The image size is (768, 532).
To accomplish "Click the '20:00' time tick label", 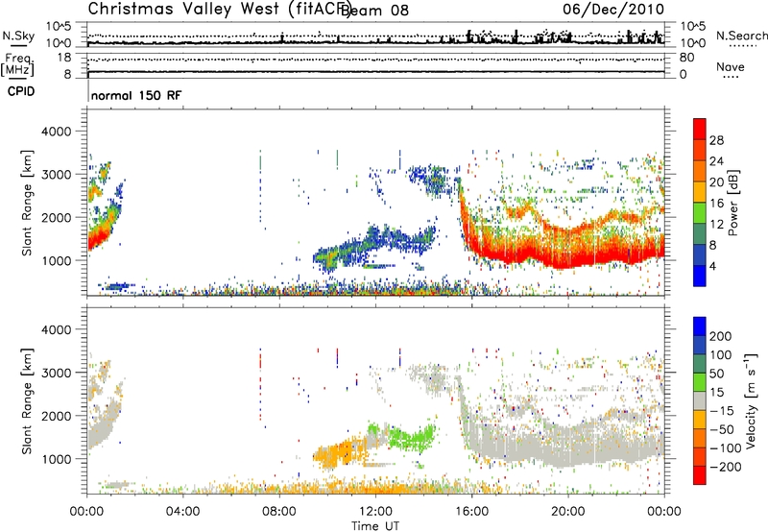I will [x=567, y=512].
